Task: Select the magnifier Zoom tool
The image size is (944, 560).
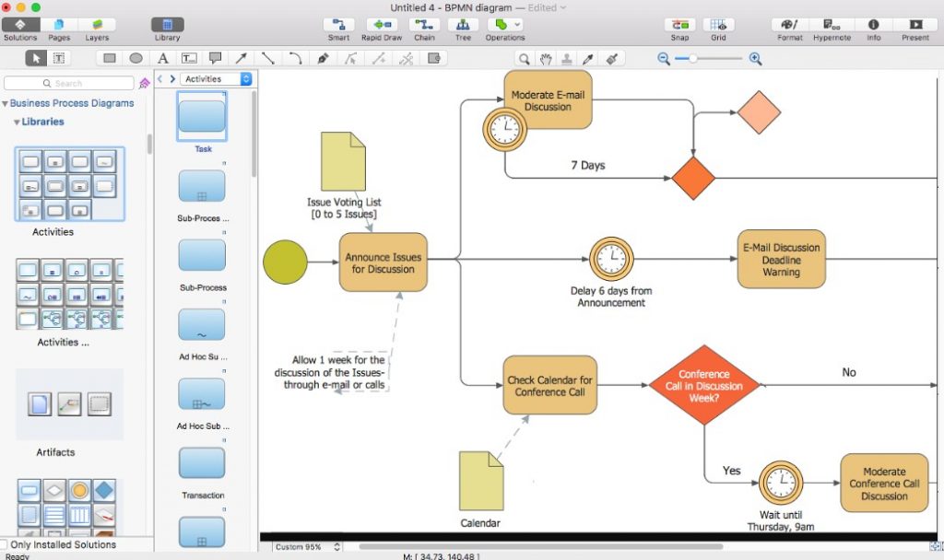Action: (x=525, y=59)
